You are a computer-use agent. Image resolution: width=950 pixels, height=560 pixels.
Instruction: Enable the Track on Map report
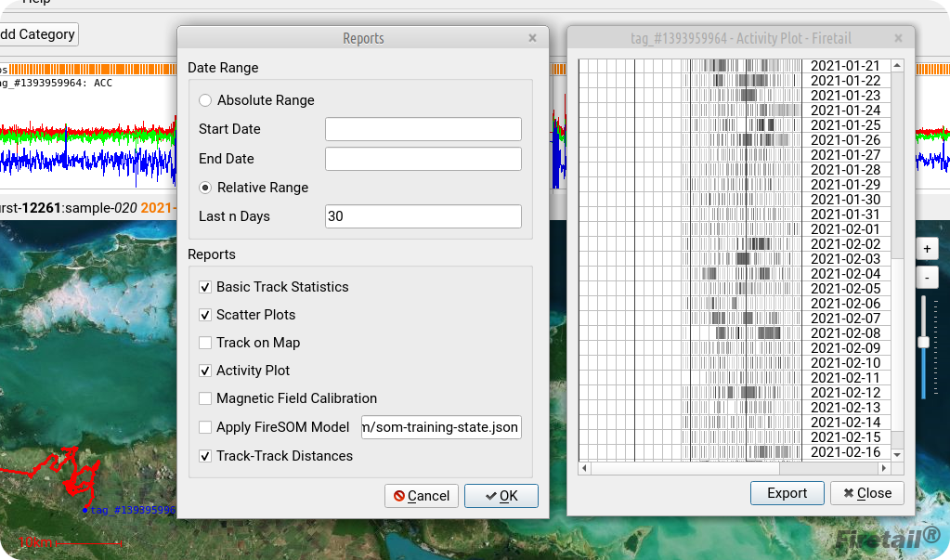pyautogui.click(x=205, y=343)
